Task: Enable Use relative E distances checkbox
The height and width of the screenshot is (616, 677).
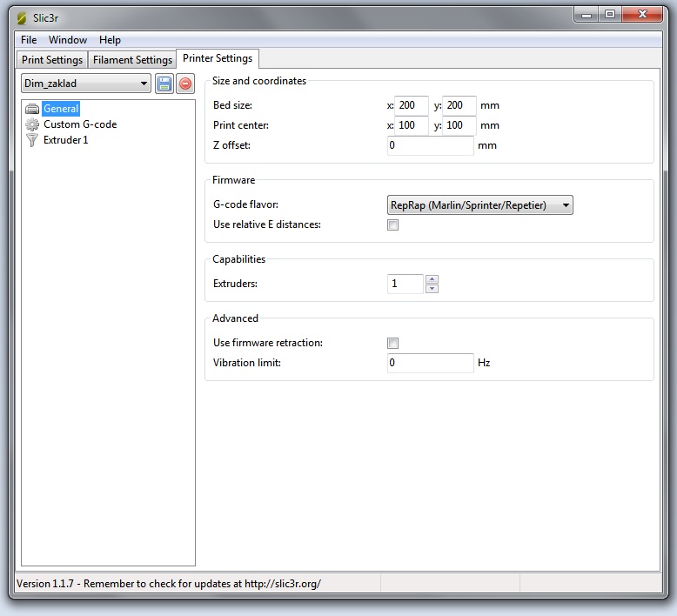Action: point(393,224)
